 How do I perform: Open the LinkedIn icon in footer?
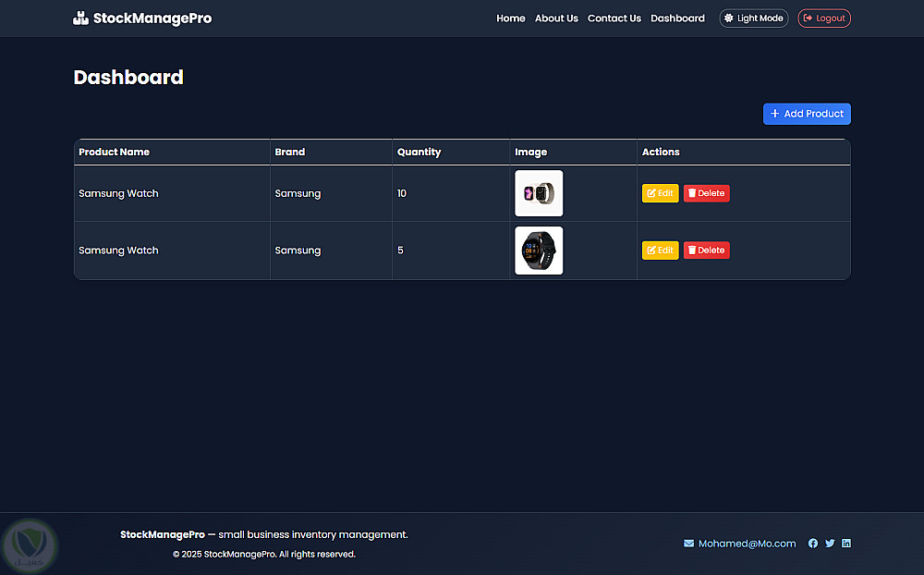pyautogui.click(x=846, y=544)
